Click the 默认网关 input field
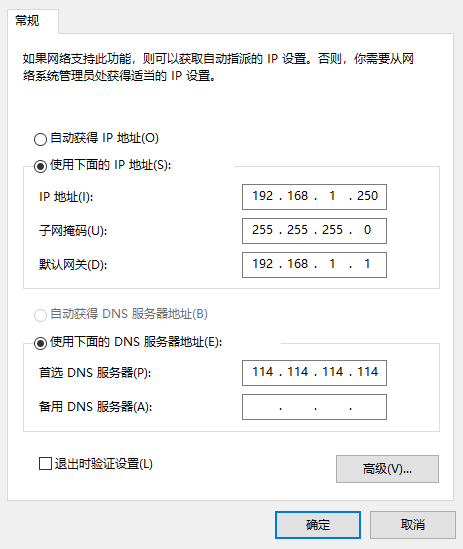 [315, 265]
